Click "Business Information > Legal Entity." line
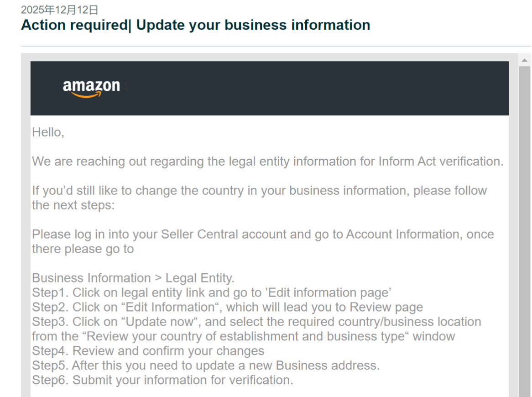This screenshot has height=397, width=532. (x=133, y=278)
